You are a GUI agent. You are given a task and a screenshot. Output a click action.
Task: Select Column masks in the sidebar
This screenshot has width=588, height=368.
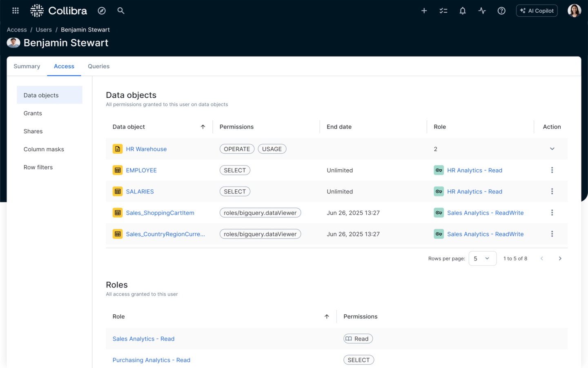coord(44,149)
